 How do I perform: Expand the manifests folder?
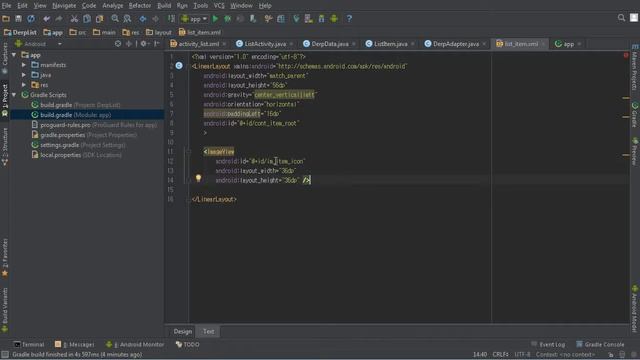tap(24, 65)
